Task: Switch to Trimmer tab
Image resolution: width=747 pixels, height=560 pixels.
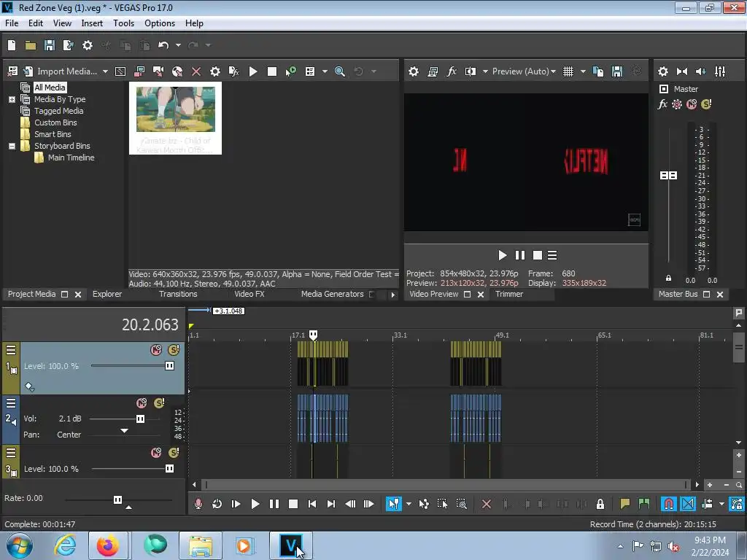Action: pyautogui.click(x=509, y=295)
